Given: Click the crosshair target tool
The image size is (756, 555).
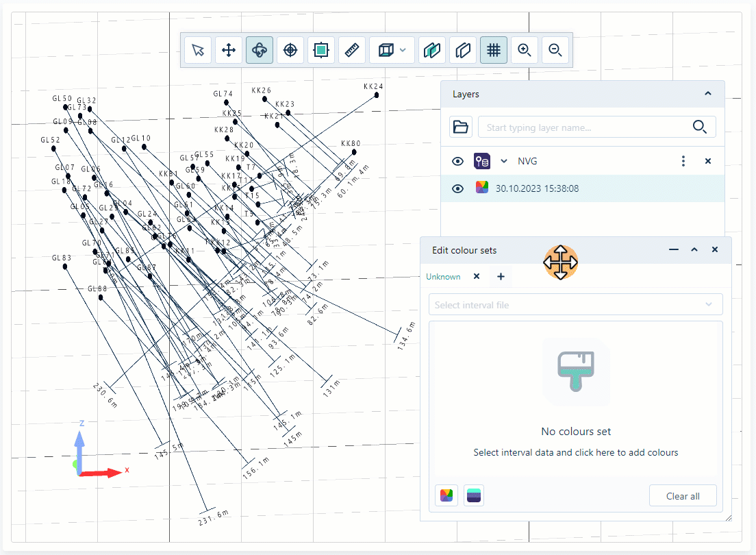Looking at the screenshot, I should [x=290, y=50].
